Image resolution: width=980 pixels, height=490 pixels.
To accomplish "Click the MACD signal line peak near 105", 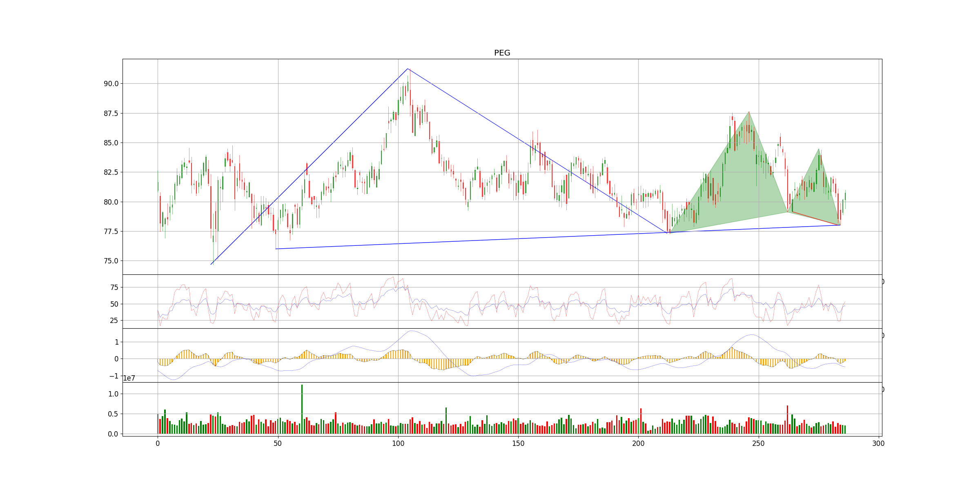I will (411, 331).
